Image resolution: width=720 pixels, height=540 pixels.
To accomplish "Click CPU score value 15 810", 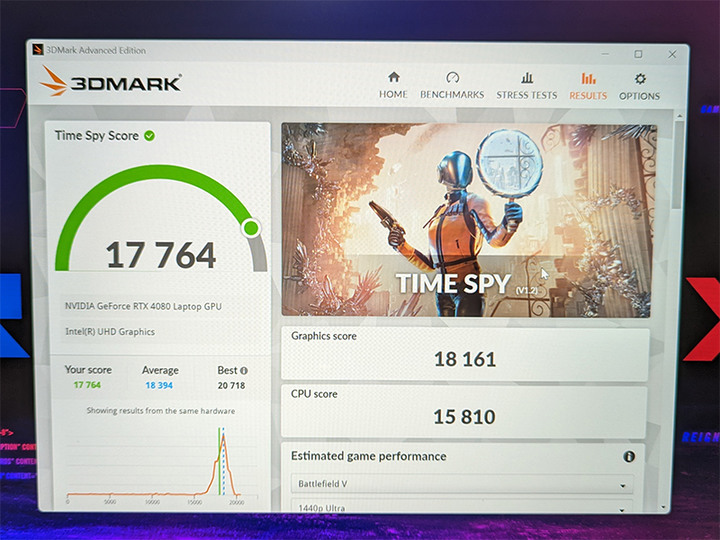I will 464,417.
